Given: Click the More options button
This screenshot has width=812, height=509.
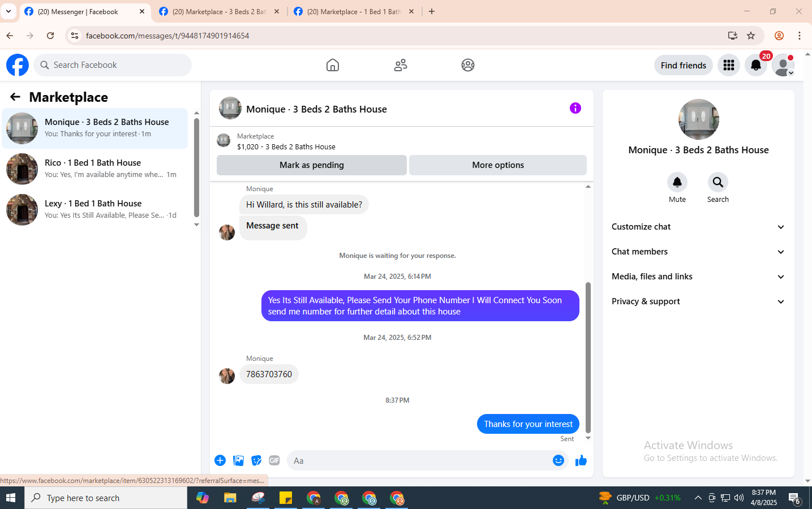Looking at the screenshot, I should [498, 165].
